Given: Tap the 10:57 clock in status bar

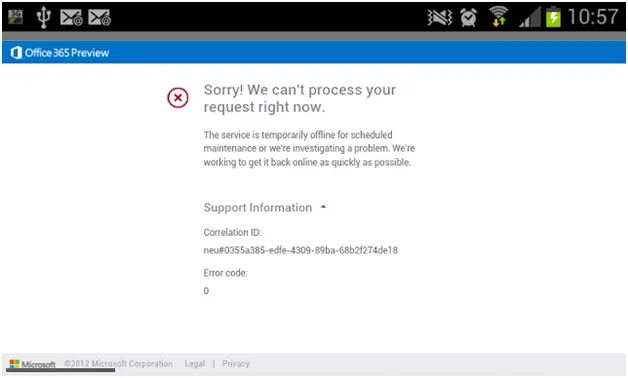Looking at the screenshot, I should tap(593, 17).
